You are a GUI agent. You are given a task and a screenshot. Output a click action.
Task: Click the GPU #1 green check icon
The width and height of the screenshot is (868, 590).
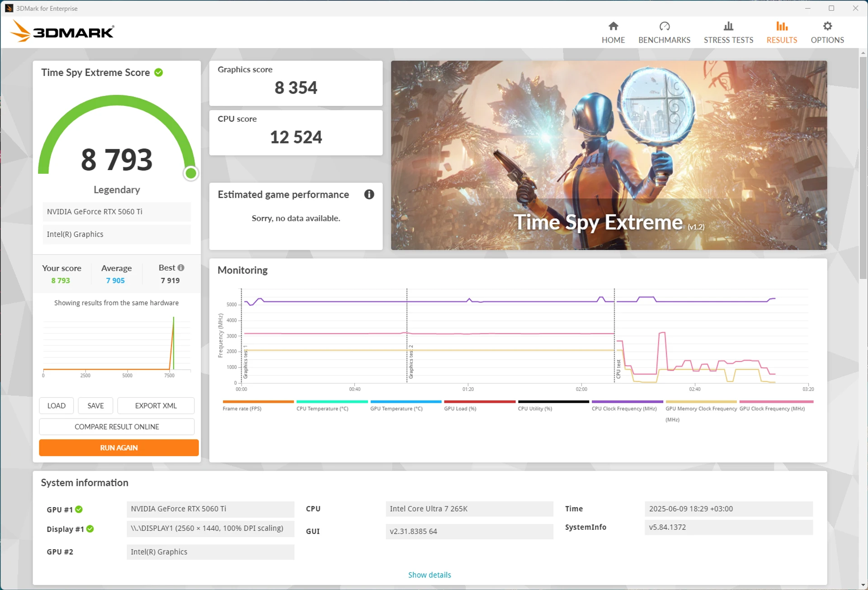click(x=79, y=509)
